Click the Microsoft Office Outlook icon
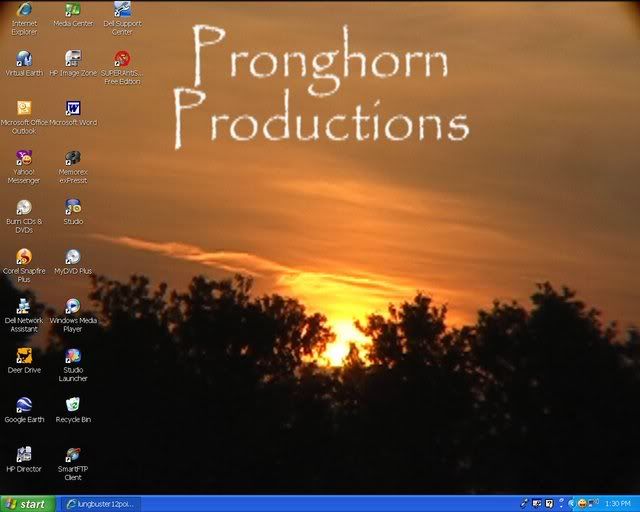 [24, 118]
